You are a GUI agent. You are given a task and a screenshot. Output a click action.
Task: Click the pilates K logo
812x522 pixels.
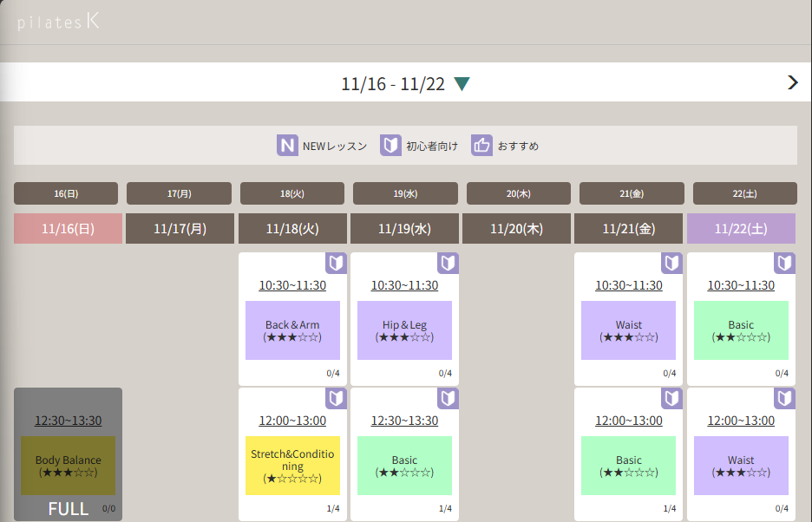[x=58, y=23]
